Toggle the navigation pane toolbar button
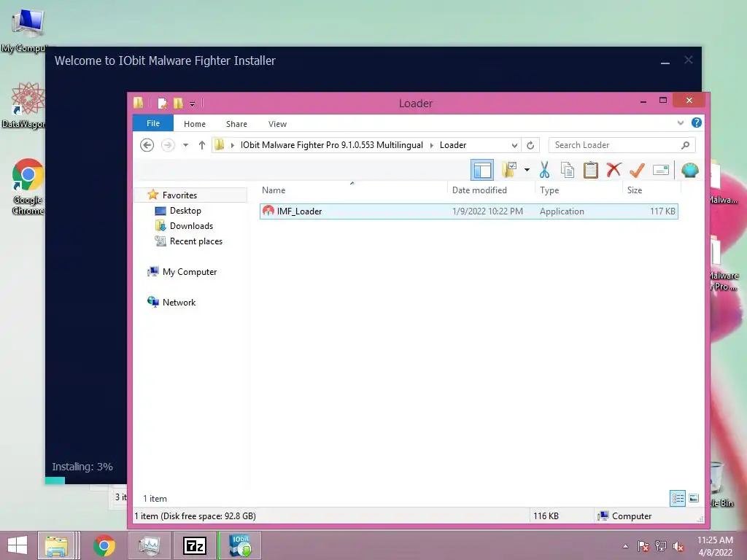This screenshot has height=560, width=747. [482, 170]
